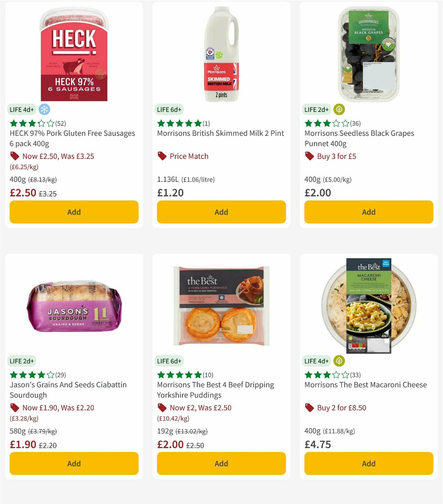Click the leaf icon on Macaroni Cheese card
Viewport: 443px width, 504px height.
(338, 361)
